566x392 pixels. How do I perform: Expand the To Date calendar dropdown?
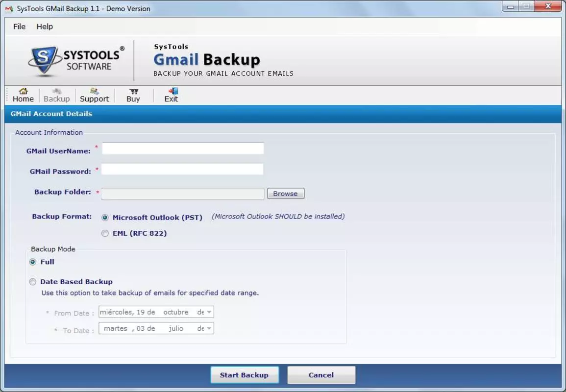[209, 328]
